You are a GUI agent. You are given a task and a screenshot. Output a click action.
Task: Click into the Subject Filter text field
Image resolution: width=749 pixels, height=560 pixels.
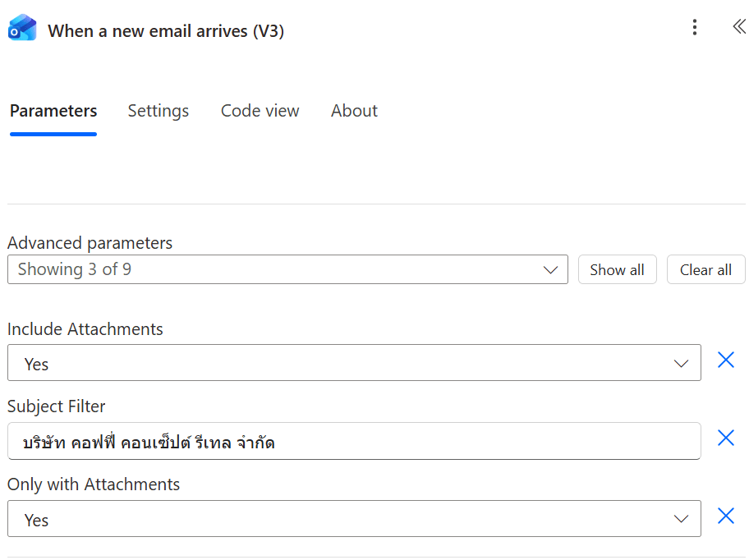pos(353,443)
